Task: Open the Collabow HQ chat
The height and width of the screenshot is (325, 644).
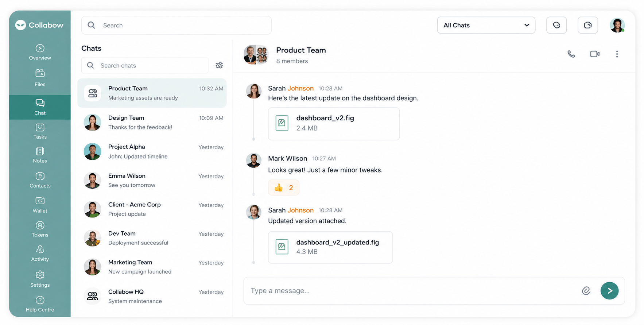Action: point(152,296)
